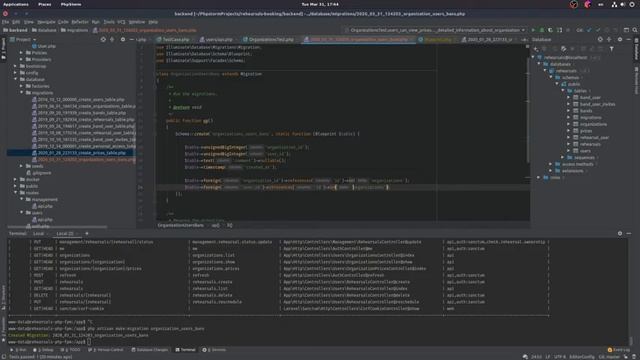Filter objects in Database panel
Viewport: 640px width, 360px height.
pos(611,49)
